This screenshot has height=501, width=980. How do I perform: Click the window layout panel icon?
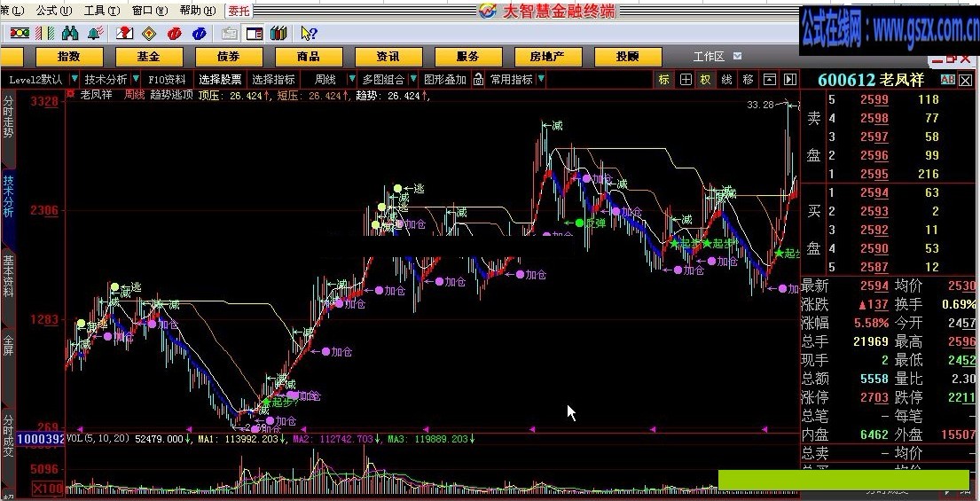[255, 33]
